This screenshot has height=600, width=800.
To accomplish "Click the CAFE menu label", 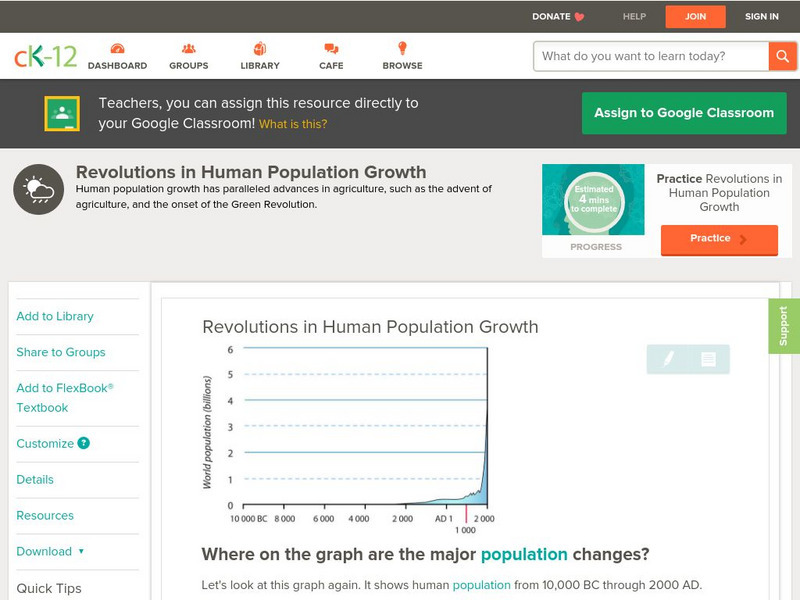I will 331,65.
